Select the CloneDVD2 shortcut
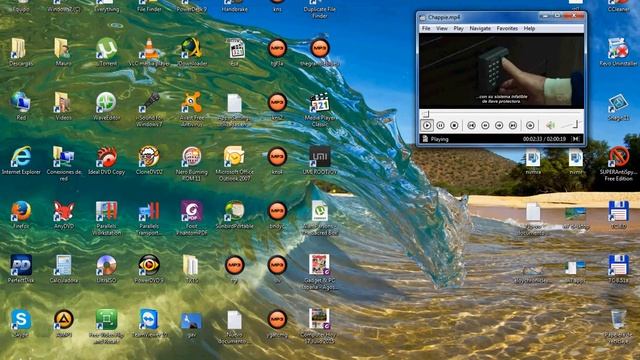 tap(149, 160)
